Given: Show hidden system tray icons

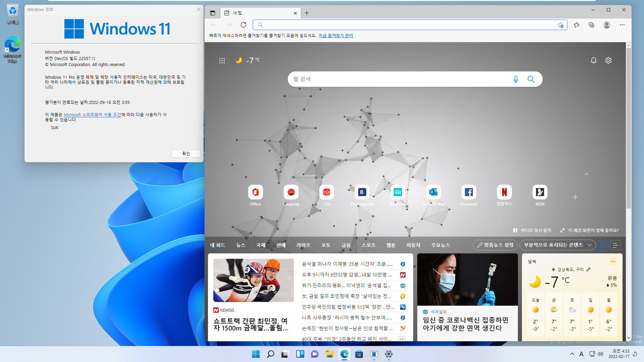Looking at the screenshot, I should [x=572, y=354].
